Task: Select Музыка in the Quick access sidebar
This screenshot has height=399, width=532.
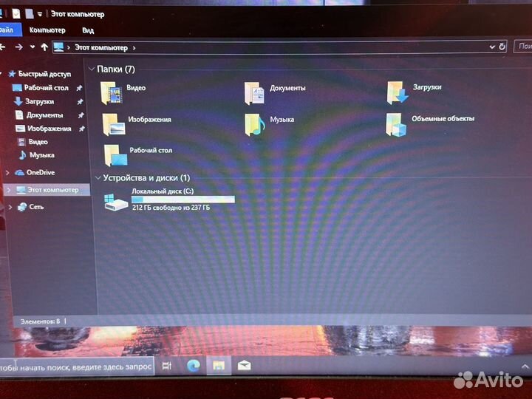Action: (x=41, y=155)
